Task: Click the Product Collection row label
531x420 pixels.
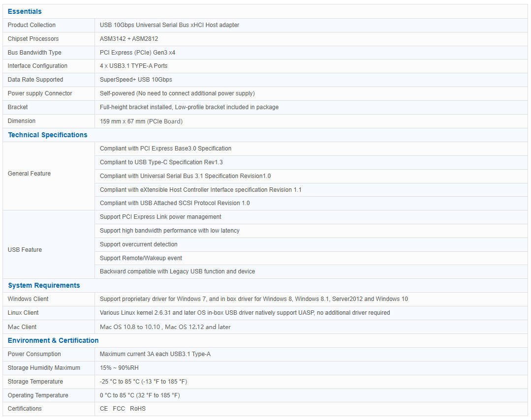Action: [31, 25]
